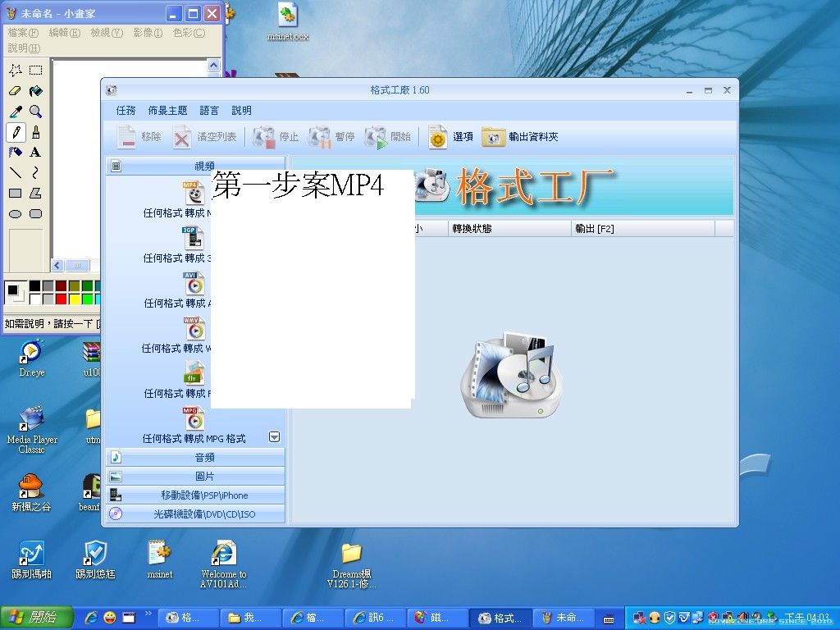Screen dimensions: 840x630
Task: Choose the Ellipse tool in Paint
Action: point(16,214)
